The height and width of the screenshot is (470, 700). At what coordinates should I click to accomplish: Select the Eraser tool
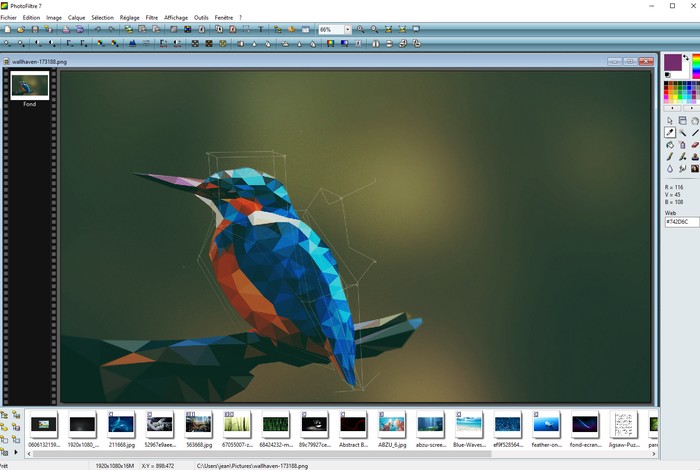(695, 144)
